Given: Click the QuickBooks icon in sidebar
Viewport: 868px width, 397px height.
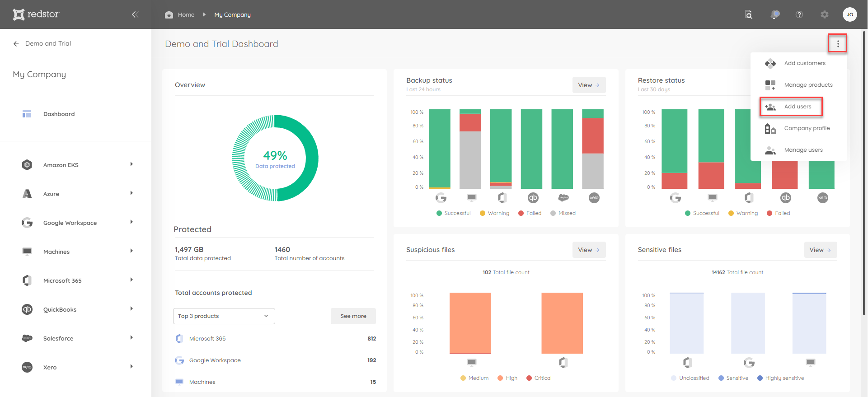Looking at the screenshot, I should tap(27, 309).
